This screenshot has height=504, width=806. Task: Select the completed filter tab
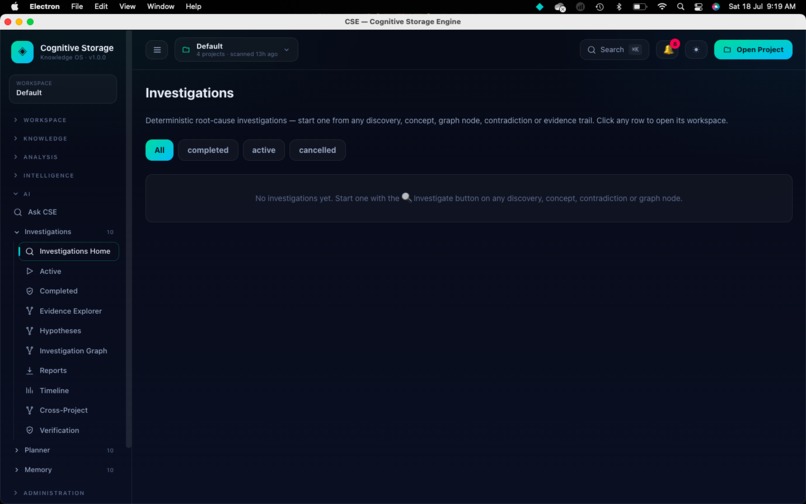click(208, 150)
